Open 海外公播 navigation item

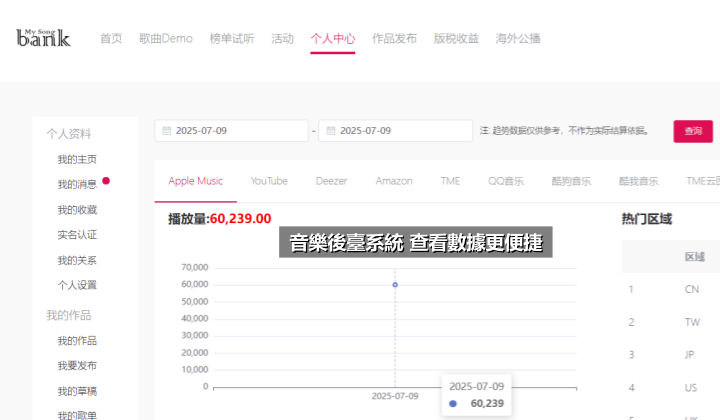point(518,39)
